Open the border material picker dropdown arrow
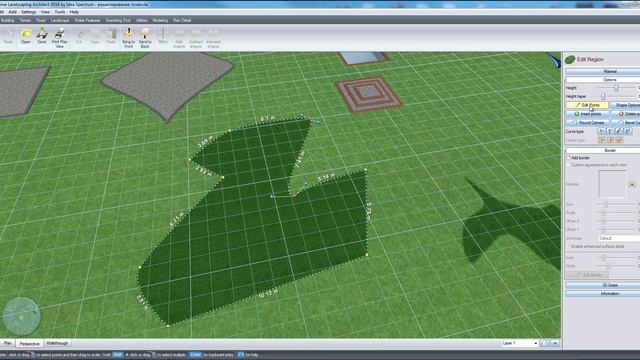Screen dimensions: 640x360 point(632,184)
